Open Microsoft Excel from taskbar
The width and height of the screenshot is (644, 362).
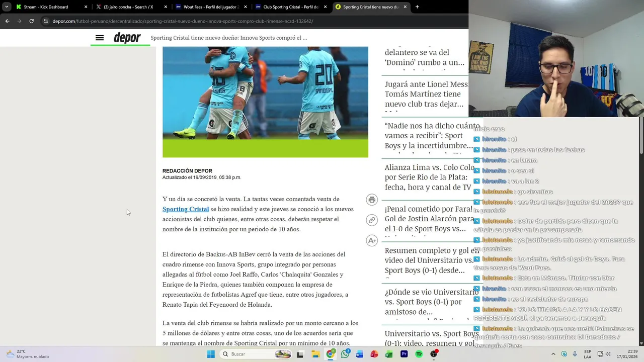pyautogui.click(x=389, y=354)
